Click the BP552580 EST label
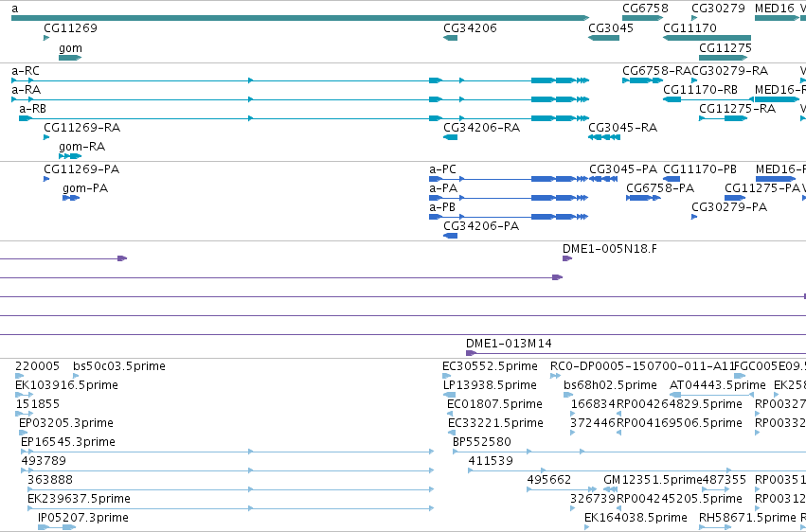The image size is (806, 532). 482,443
